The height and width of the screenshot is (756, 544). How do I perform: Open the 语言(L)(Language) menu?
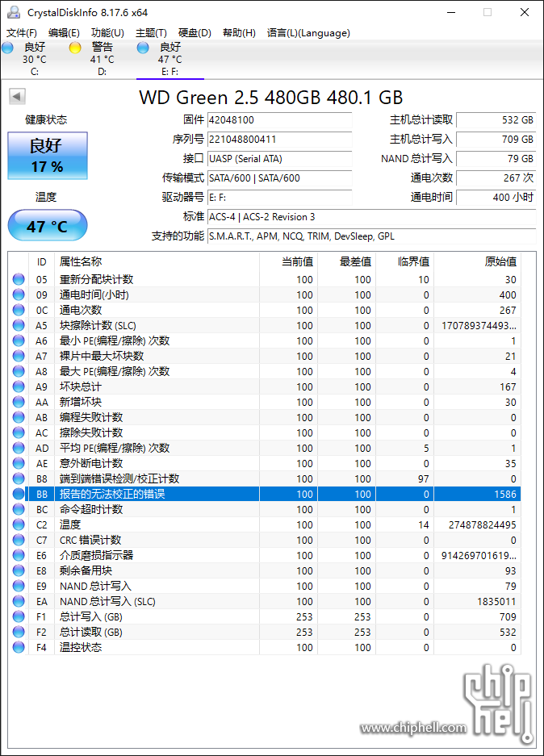point(308,33)
